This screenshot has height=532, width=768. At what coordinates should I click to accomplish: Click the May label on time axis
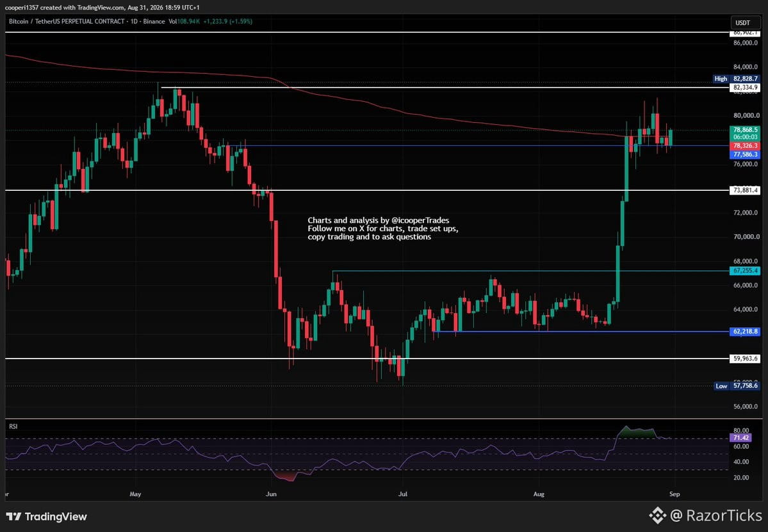(135, 494)
